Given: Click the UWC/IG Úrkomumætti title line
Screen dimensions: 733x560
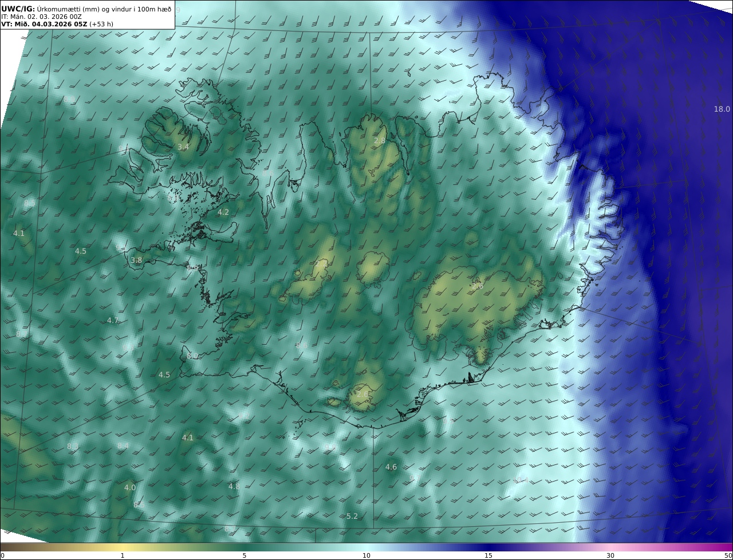Looking at the screenshot, I should click(x=86, y=9).
